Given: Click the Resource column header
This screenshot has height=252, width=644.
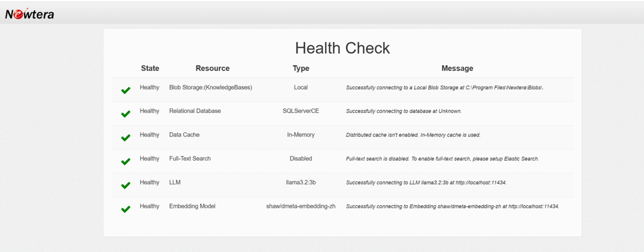Looking at the screenshot, I should [213, 68].
